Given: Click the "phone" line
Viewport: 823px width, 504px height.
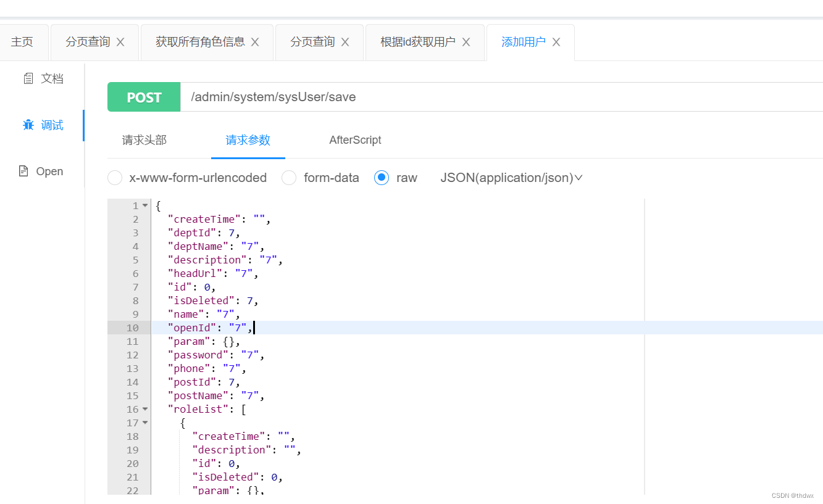Looking at the screenshot, I should pyautogui.click(x=207, y=368).
